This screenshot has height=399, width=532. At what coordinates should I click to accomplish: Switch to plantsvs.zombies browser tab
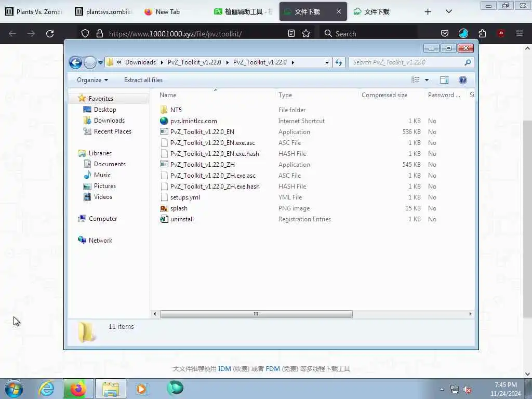[x=103, y=11]
